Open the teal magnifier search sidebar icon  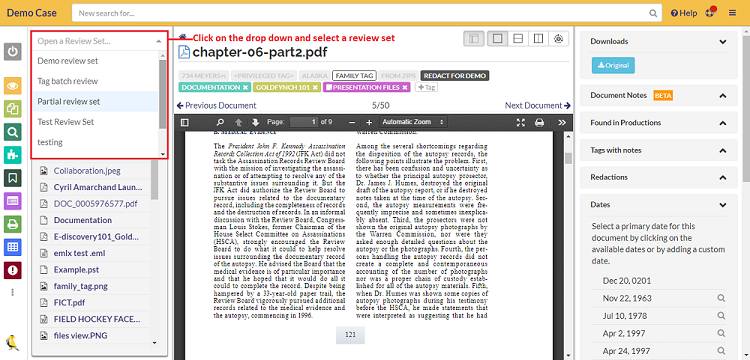13,132
